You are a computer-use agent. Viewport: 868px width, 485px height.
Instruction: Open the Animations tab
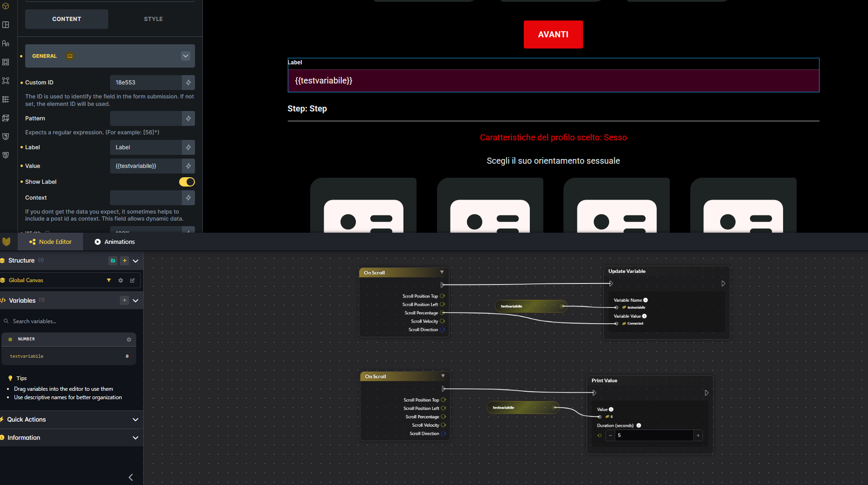(x=115, y=242)
